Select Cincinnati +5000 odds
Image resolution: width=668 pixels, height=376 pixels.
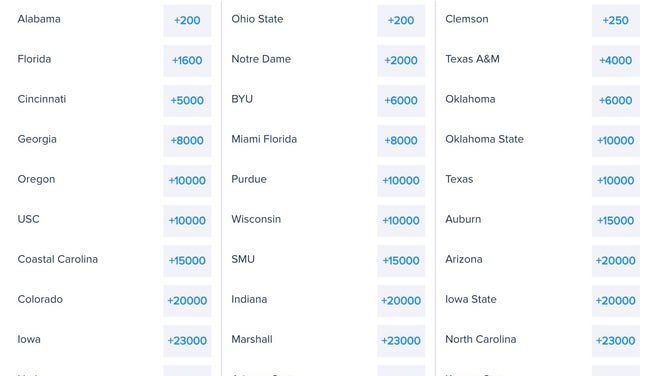(x=187, y=100)
